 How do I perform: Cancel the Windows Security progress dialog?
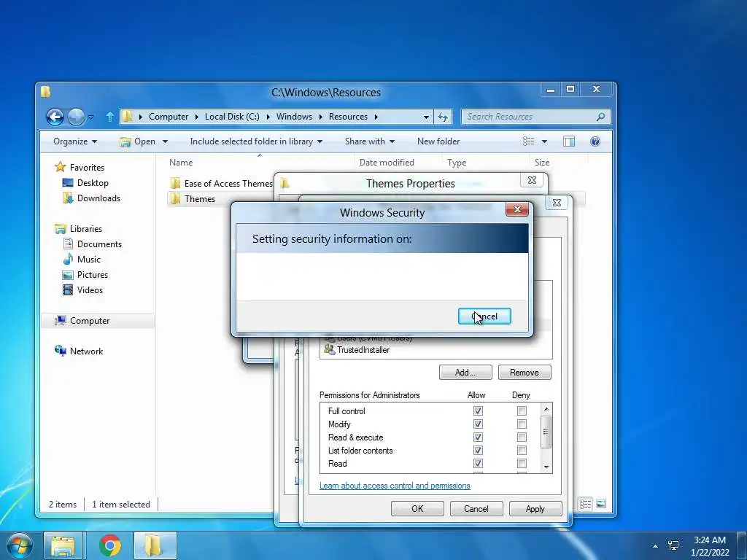[484, 316]
